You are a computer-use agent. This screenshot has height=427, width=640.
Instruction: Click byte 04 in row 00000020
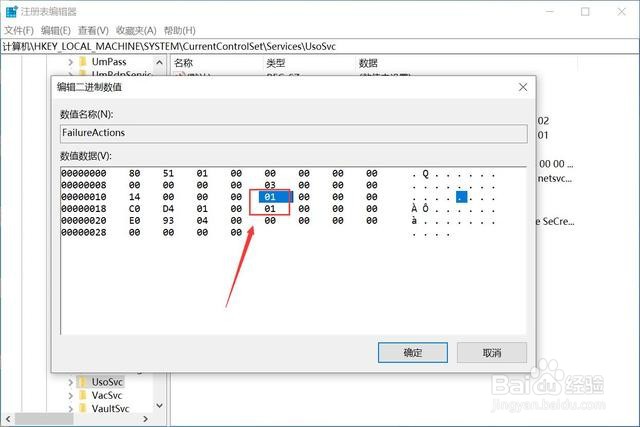click(x=202, y=220)
